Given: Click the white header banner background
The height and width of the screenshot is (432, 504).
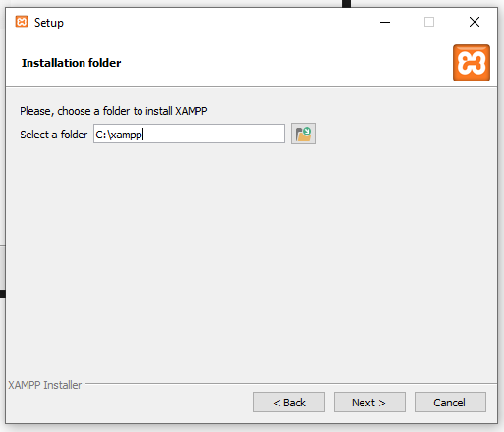Looking at the screenshot, I should tap(278, 63).
